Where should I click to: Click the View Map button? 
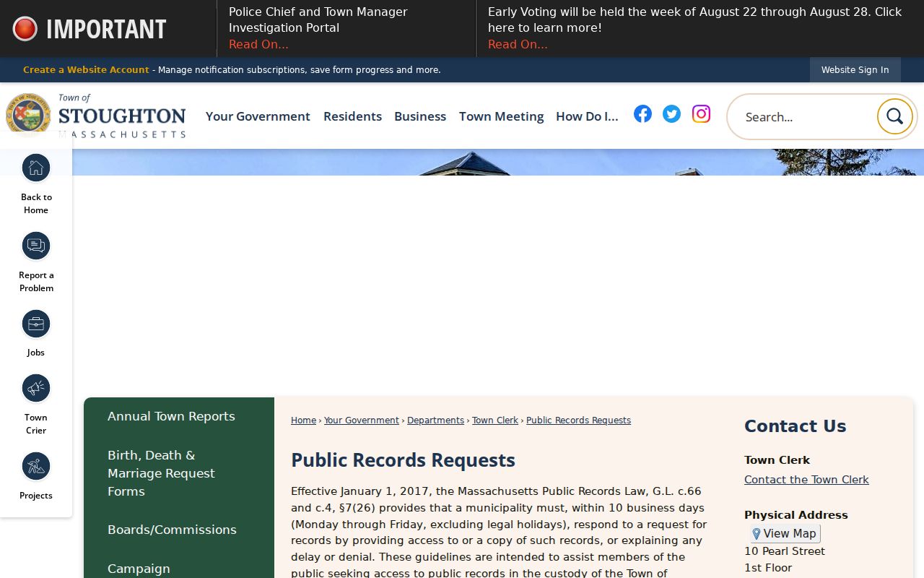point(785,534)
